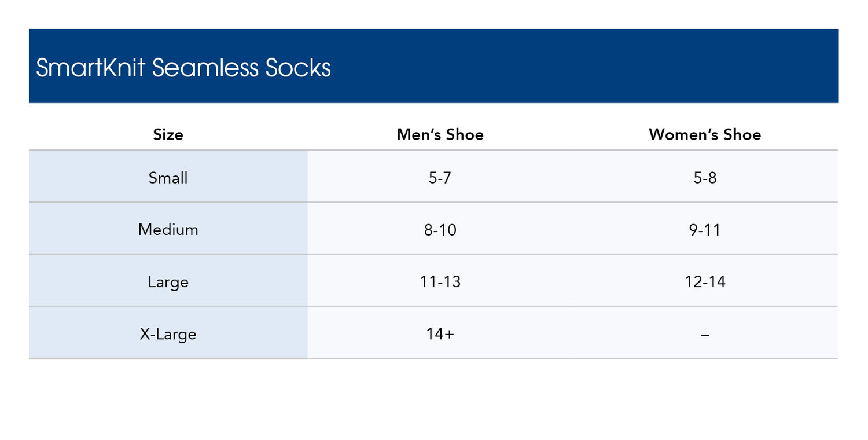
Task: Click the men's 5-7 shoe range cell
Action: pyautogui.click(x=440, y=178)
